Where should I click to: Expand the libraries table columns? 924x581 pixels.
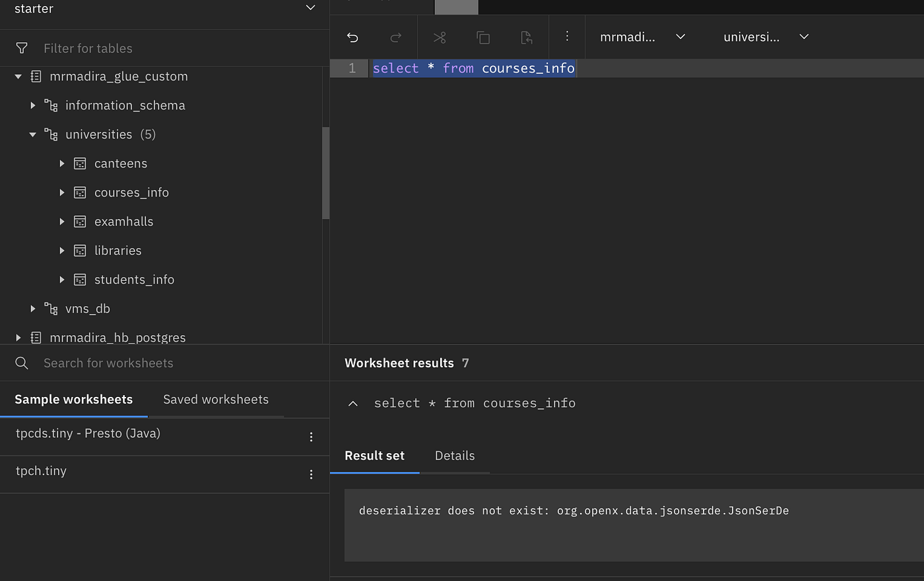coord(62,251)
